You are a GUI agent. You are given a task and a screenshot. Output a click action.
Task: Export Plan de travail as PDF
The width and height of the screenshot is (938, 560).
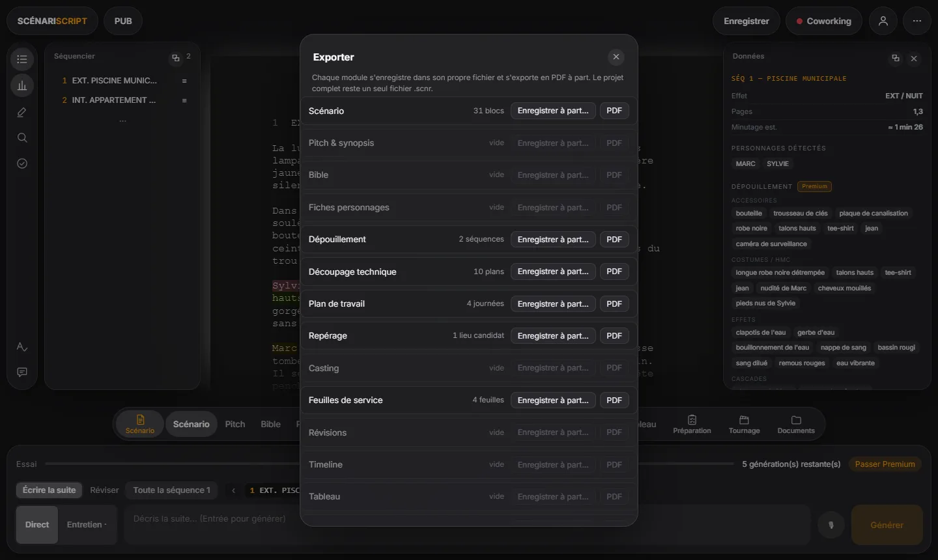614,304
